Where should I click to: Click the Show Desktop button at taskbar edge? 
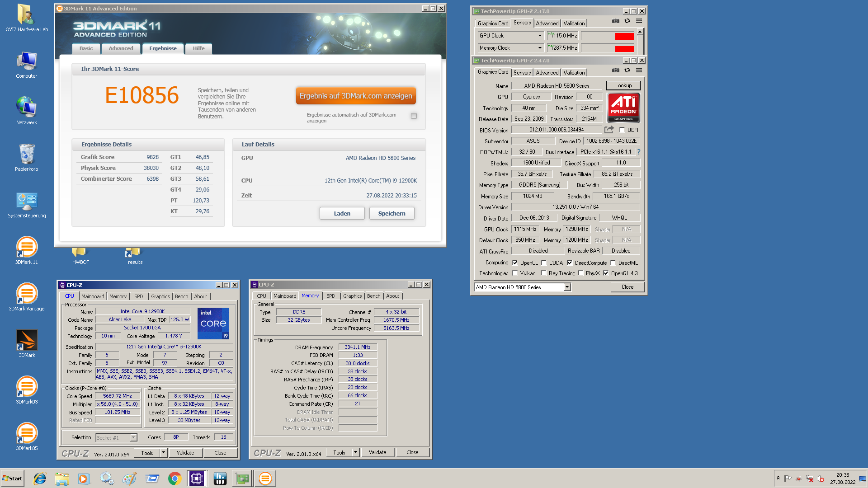[863, 479]
